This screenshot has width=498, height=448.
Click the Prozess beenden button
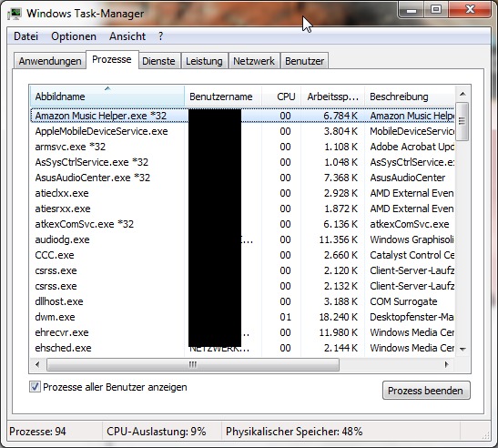[426, 390]
